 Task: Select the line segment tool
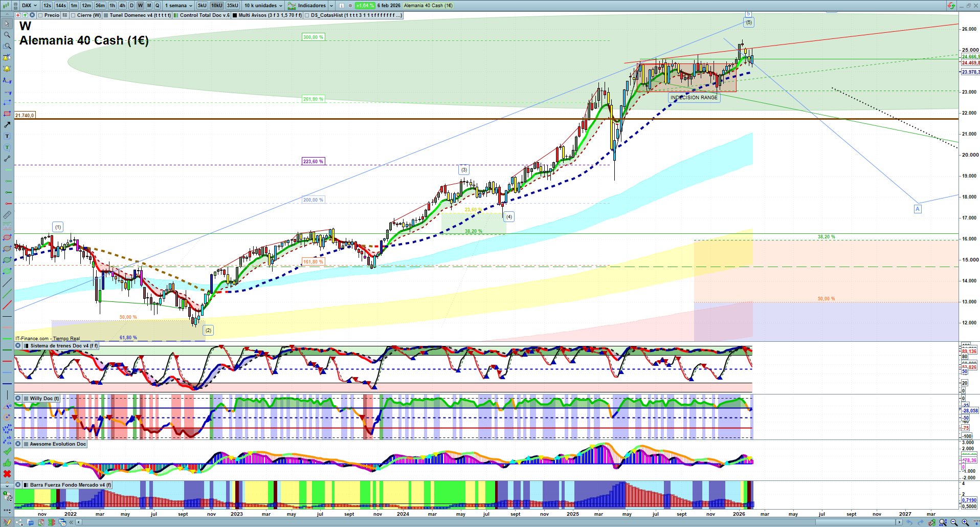coord(7,159)
